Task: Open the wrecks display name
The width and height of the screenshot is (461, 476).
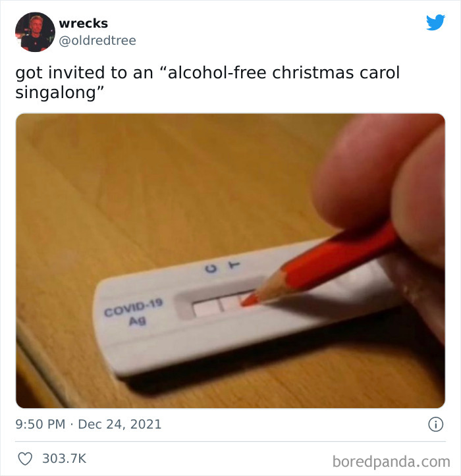Action: click(x=84, y=24)
